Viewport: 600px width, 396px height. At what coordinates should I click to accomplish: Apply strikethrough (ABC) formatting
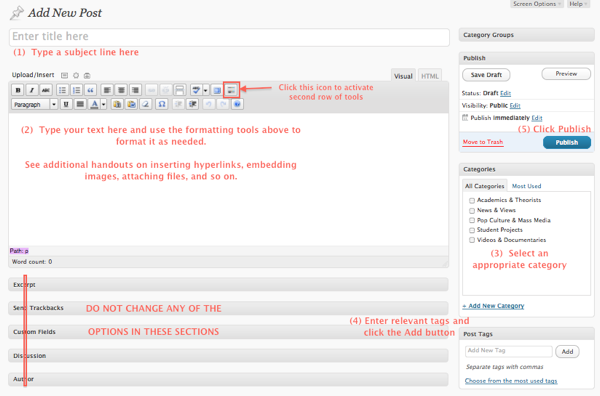46,90
